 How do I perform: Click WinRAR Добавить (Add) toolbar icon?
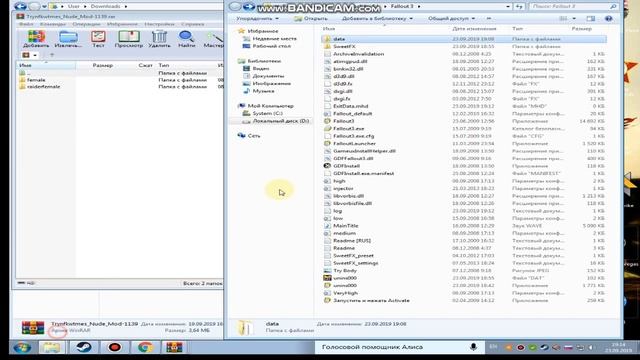pos(36,39)
